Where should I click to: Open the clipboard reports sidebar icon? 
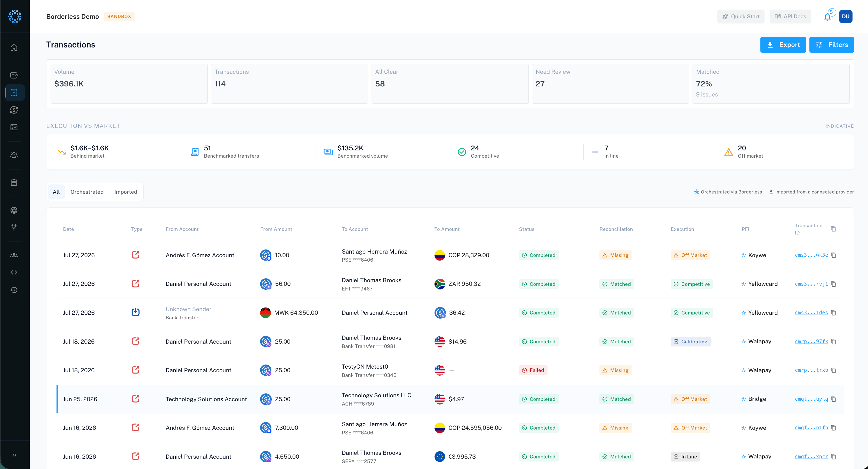(x=14, y=183)
